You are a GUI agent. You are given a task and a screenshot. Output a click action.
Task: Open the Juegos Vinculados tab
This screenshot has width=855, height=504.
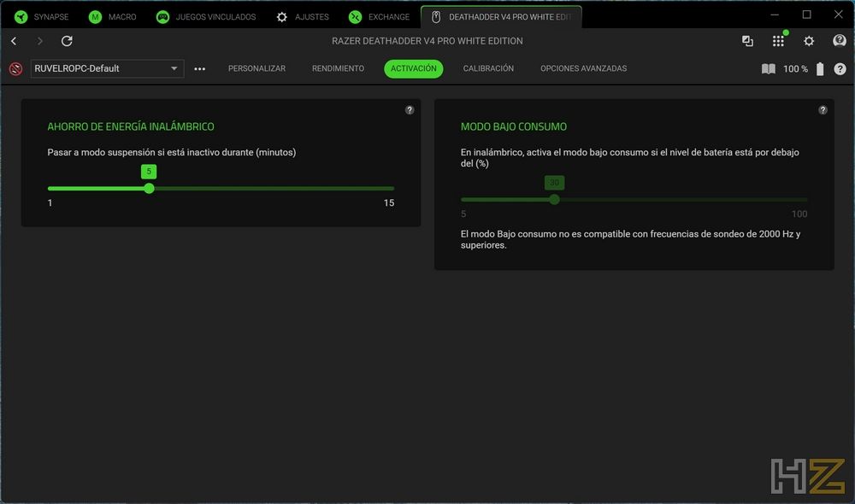click(206, 17)
